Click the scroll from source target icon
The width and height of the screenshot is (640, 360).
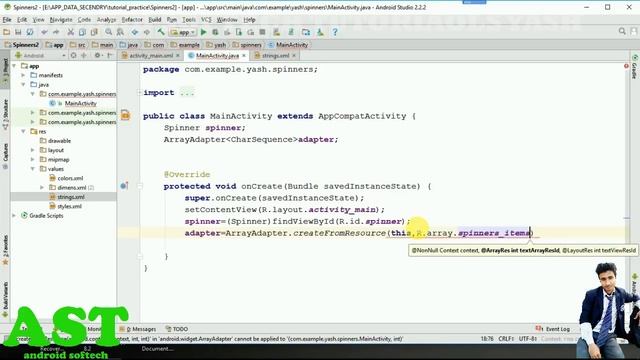click(x=73, y=55)
